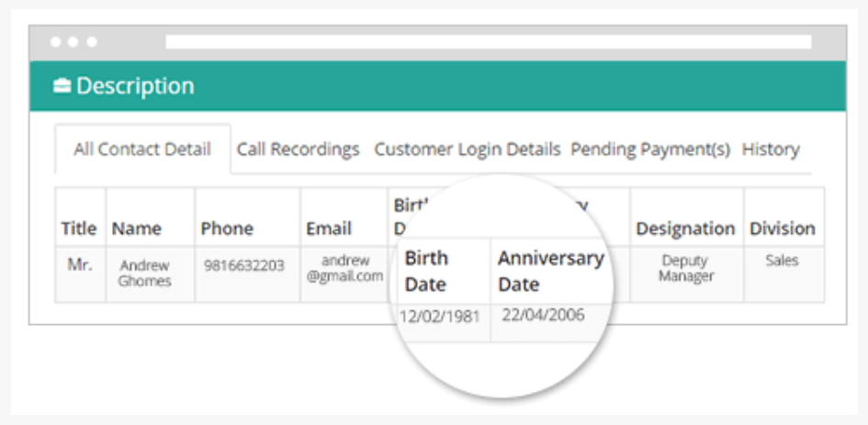868x425 pixels.
Task: Switch to the Call Recordings tab
Action: [x=298, y=150]
